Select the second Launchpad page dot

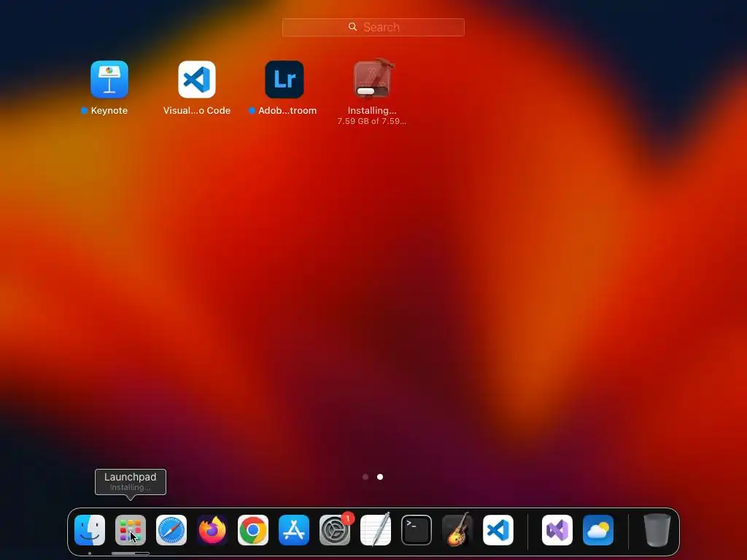pyautogui.click(x=379, y=477)
